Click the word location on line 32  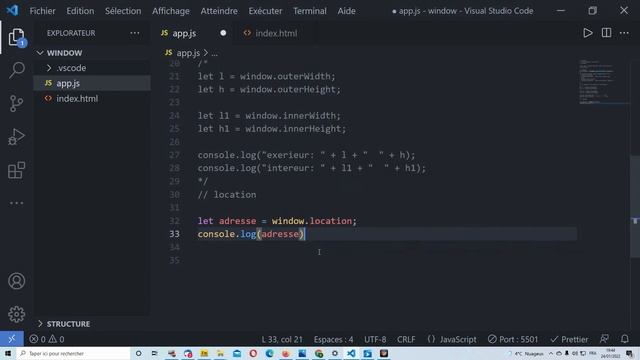(x=331, y=221)
